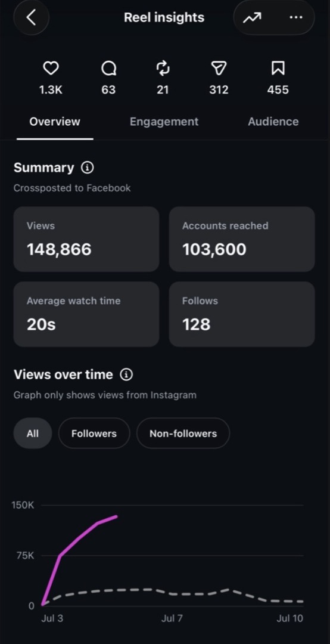Image resolution: width=330 pixels, height=644 pixels.
Task: Open Summary info circle icon
Action: (88, 168)
